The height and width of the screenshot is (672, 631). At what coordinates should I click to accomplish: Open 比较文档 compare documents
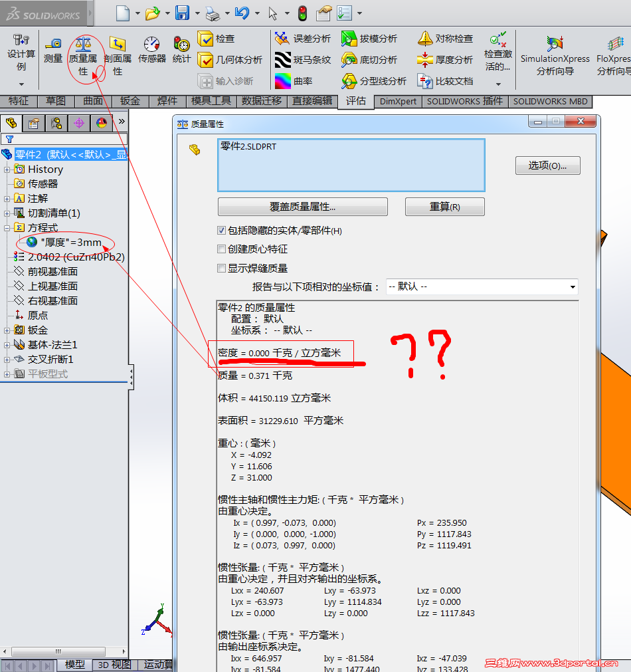(x=445, y=80)
